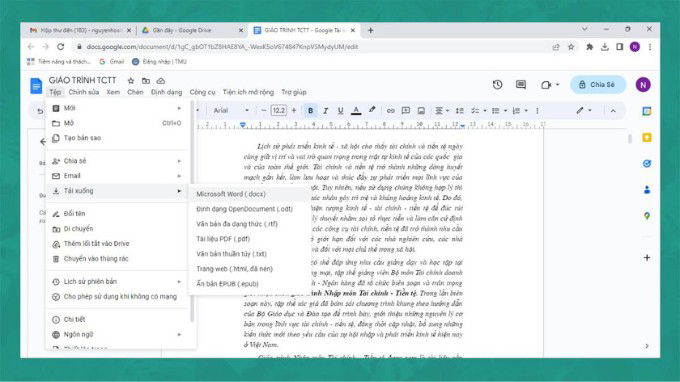Choose Chuyển vào thùng rác
The image size is (680, 382).
click(x=117, y=258)
